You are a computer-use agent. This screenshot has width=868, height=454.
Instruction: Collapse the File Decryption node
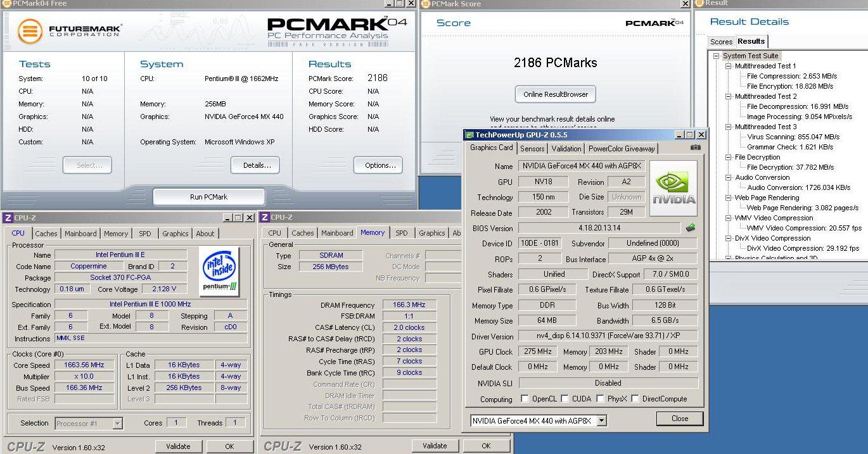point(729,157)
